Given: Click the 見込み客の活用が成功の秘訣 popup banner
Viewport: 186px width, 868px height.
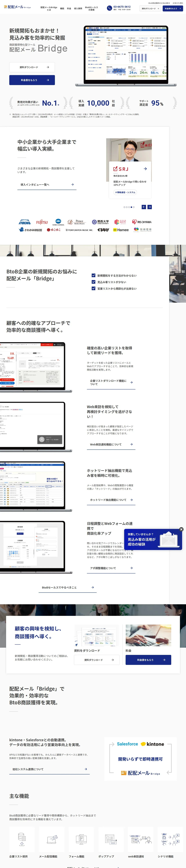Looking at the screenshot, I should pos(153,539).
